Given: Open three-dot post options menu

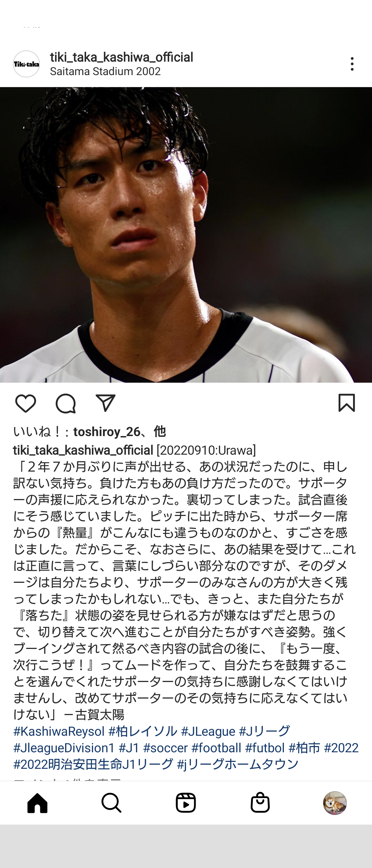Looking at the screenshot, I should [352, 64].
